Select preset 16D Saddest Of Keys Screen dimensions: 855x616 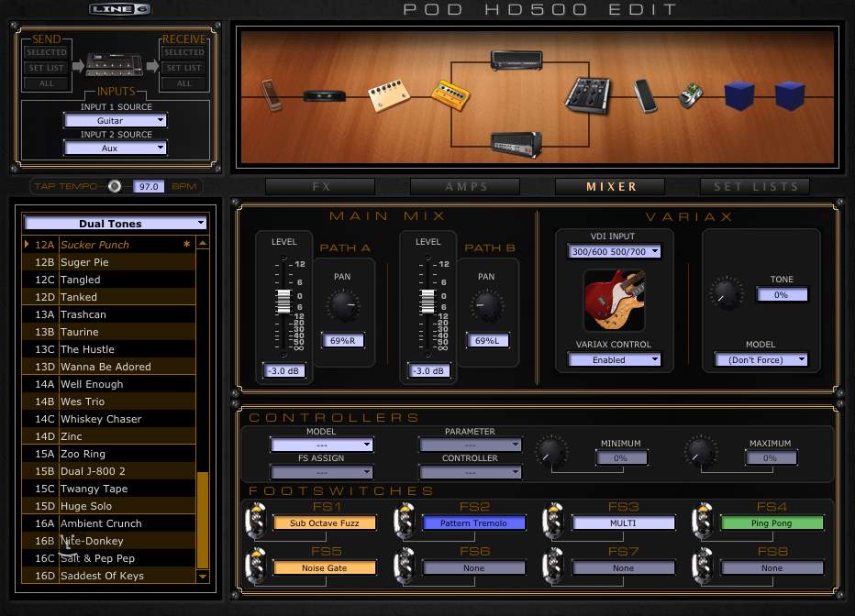click(108, 576)
